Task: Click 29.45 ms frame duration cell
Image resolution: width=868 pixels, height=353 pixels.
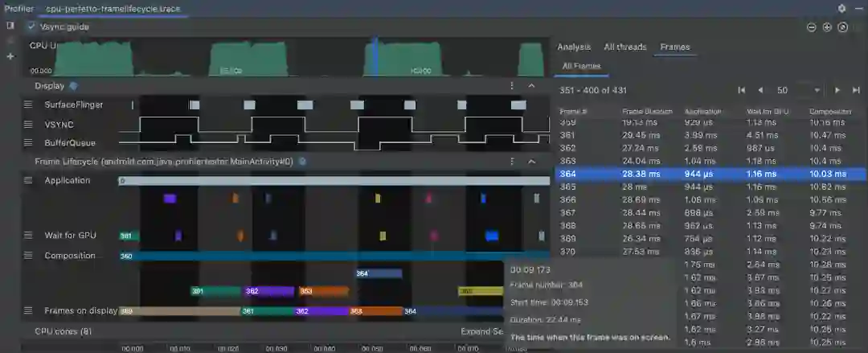Action: click(x=641, y=134)
